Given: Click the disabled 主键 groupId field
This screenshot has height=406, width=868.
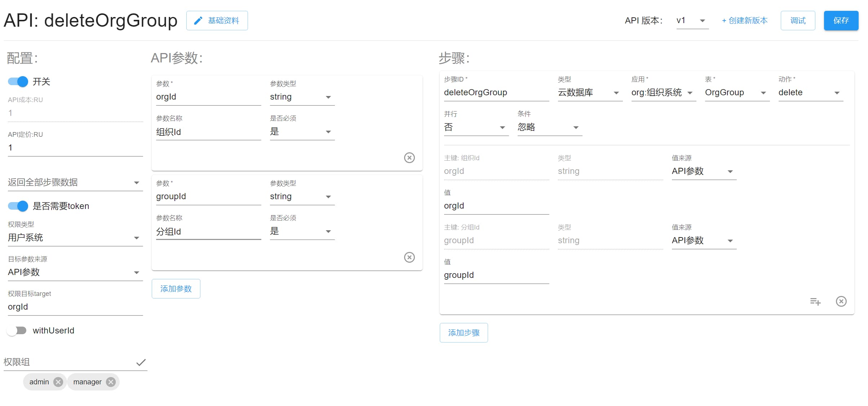Looking at the screenshot, I should tap(496, 240).
